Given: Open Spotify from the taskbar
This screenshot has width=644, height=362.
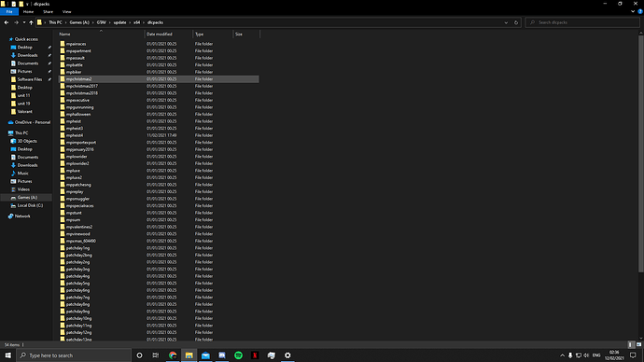Looking at the screenshot, I should [x=238, y=355].
